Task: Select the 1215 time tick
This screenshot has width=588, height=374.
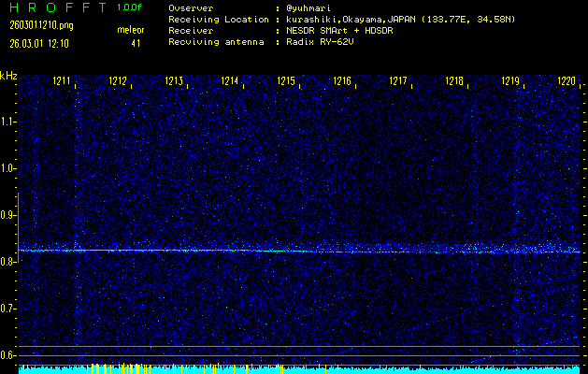Action: (287, 82)
